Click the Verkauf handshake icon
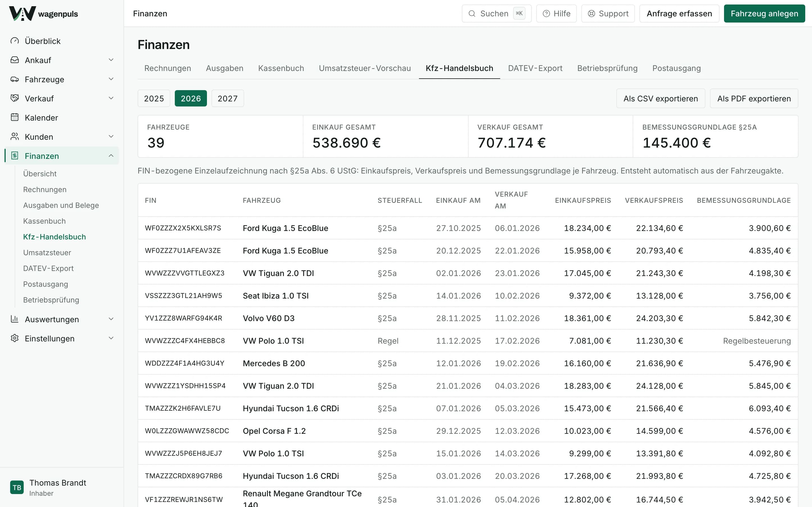 [x=14, y=98]
